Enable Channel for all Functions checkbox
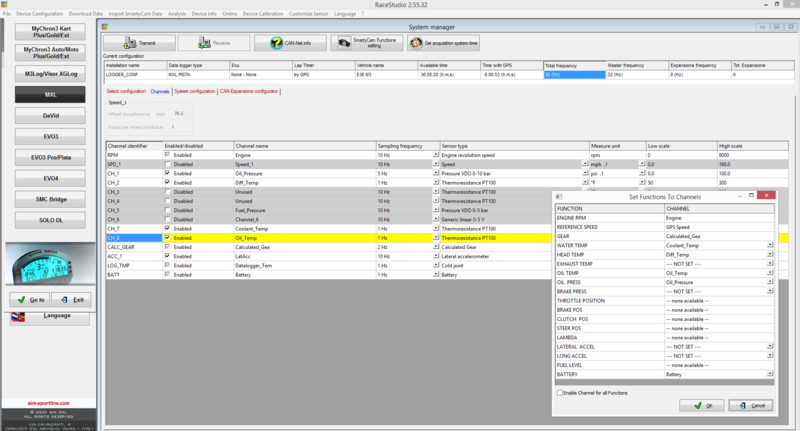 point(560,393)
